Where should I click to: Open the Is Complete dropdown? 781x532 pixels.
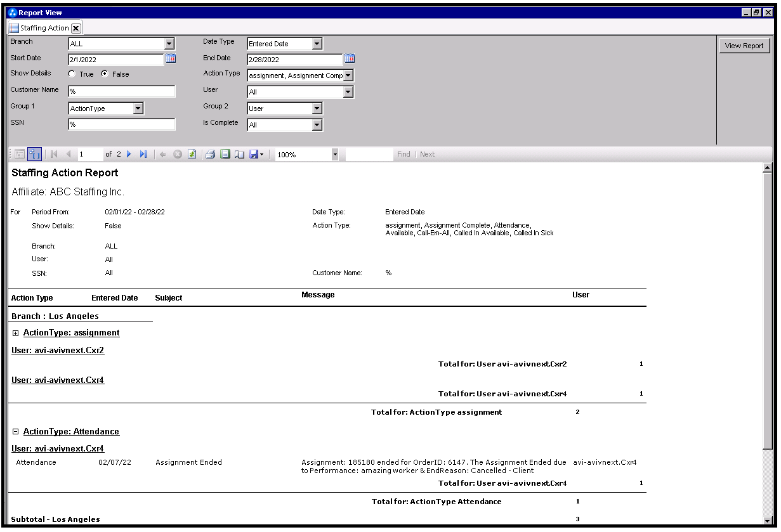[317, 125]
